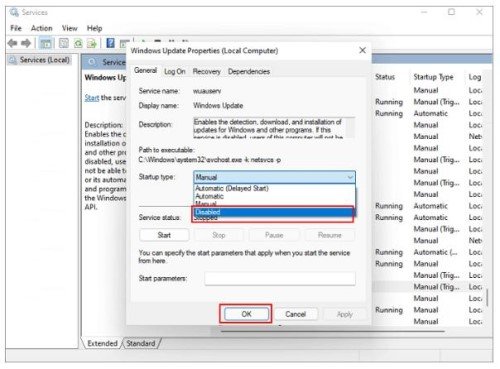Click the Back arrow in Services toolbar
Viewport: 500px width, 369px height.
[12, 43]
